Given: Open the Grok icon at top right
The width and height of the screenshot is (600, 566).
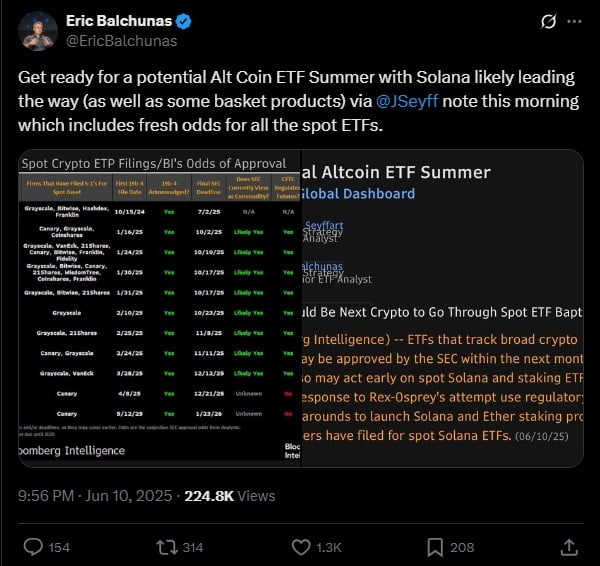Looking at the screenshot, I should pyautogui.click(x=547, y=22).
